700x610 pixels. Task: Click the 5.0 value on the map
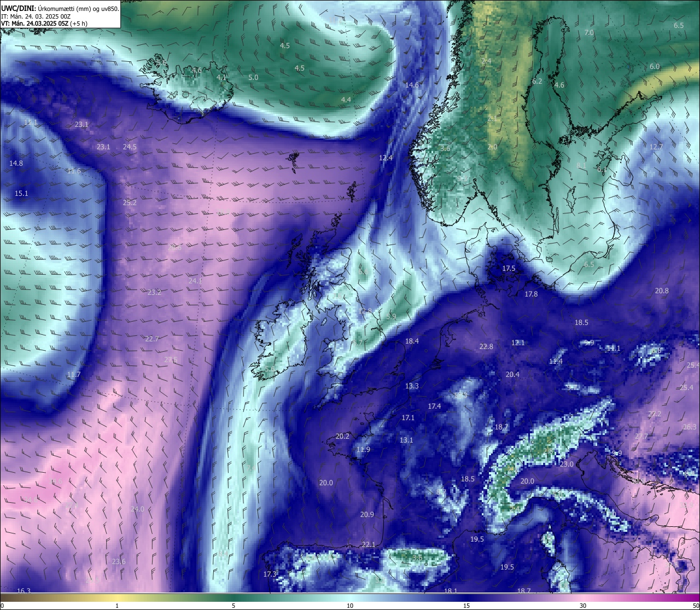click(x=253, y=77)
